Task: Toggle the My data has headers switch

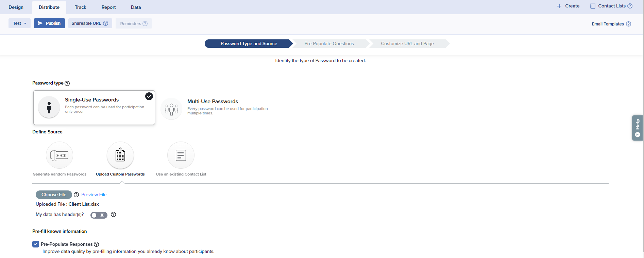Action: point(99,215)
